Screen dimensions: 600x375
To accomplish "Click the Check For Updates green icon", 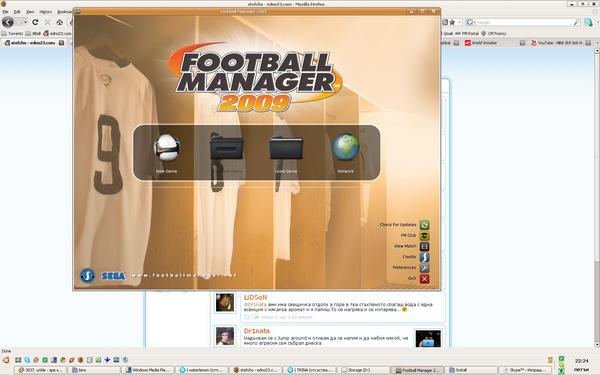I will (x=424, y=225).
